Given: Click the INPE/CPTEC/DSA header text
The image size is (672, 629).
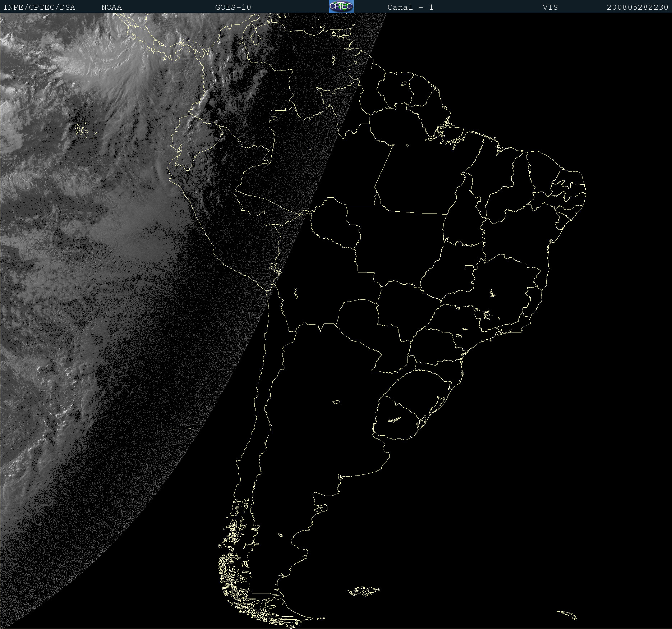Looking at the screenshot, I should pyautogui.click(x=39, y=7).
